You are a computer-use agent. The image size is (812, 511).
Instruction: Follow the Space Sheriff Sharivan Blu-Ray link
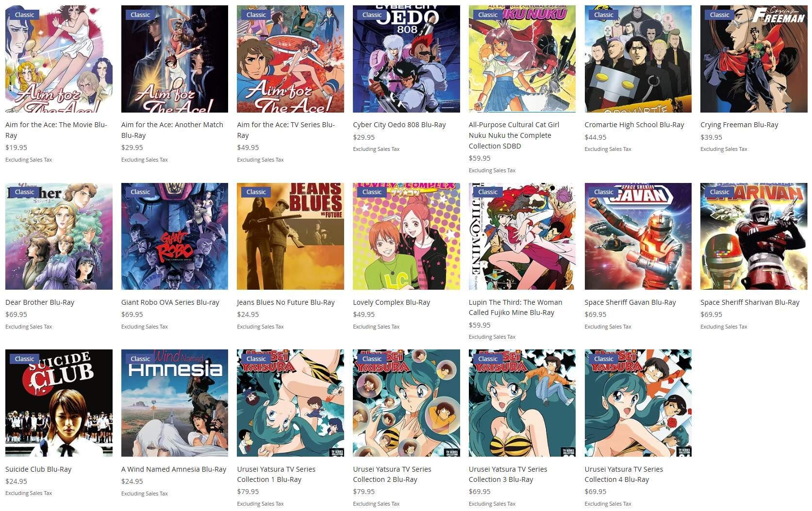(x=750, y=302)
